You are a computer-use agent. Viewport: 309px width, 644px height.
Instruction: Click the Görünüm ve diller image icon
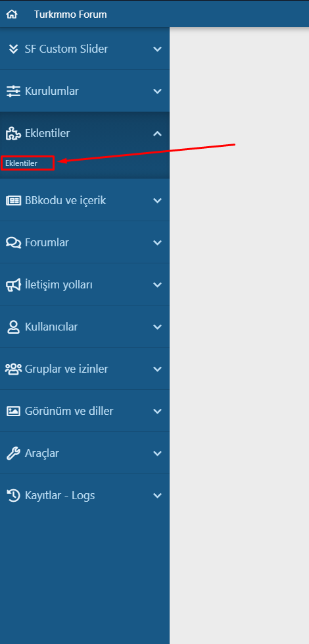point(14,411)
